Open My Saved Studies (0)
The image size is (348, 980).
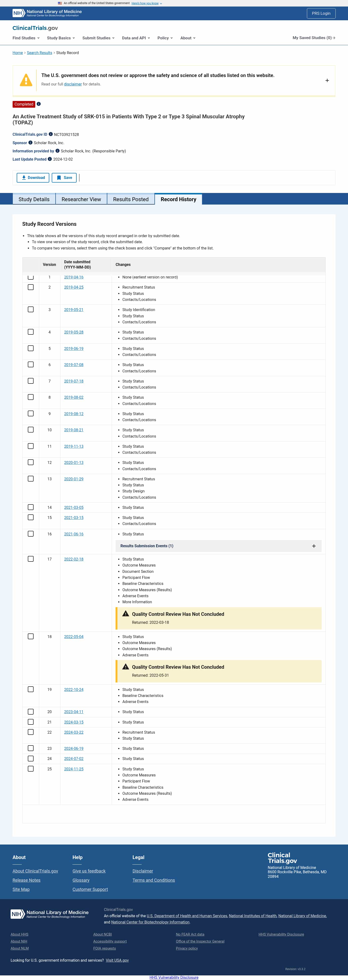point(314,38)
